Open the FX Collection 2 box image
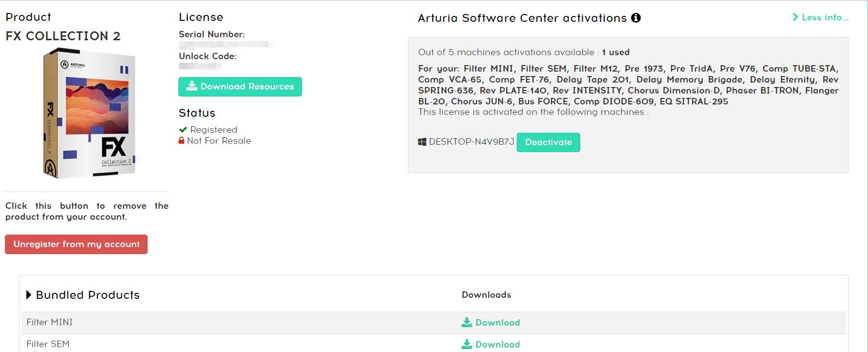 (89, 113)
